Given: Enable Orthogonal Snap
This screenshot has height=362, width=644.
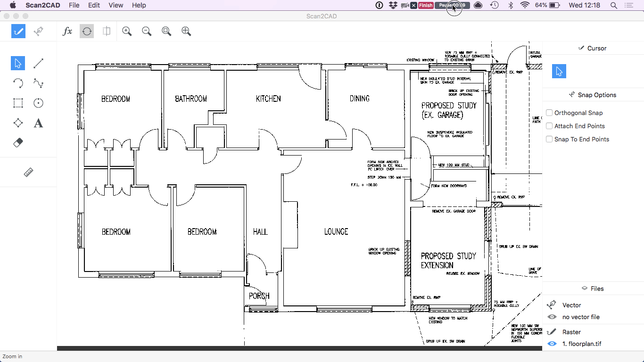Looking at the screenshot, I should (x=549, y=113).
